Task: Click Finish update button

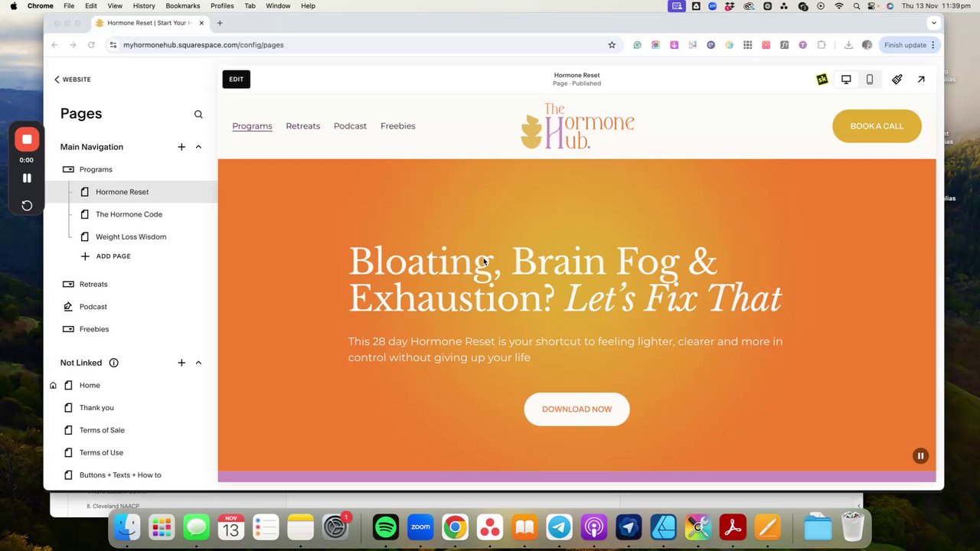Action: click(908, 45)
